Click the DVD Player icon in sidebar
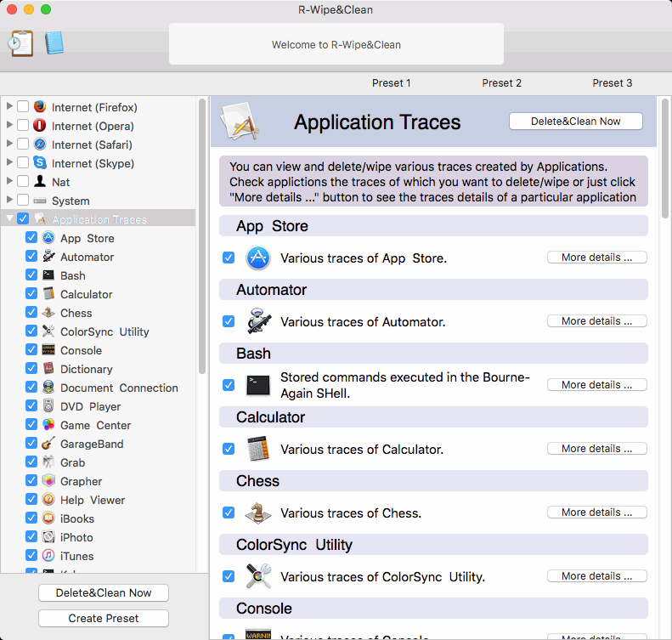This screenshot has width=672, height=640. [48, 405]
